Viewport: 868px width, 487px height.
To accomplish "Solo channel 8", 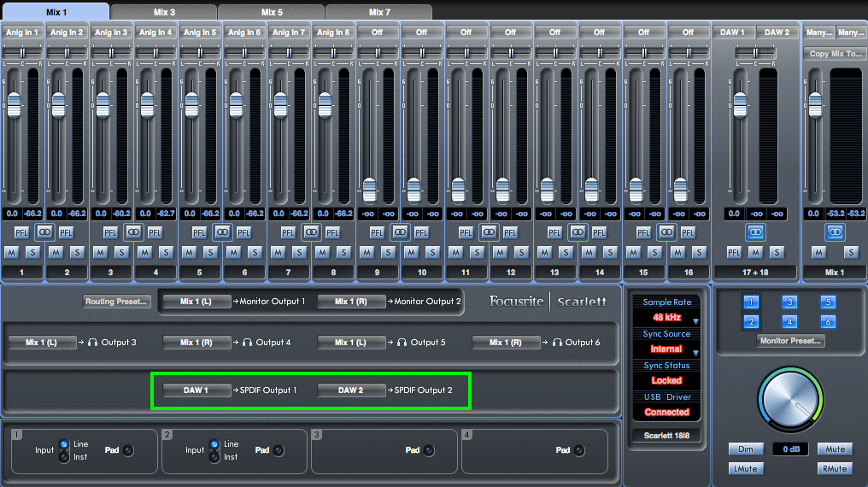I will click(343, 252).
